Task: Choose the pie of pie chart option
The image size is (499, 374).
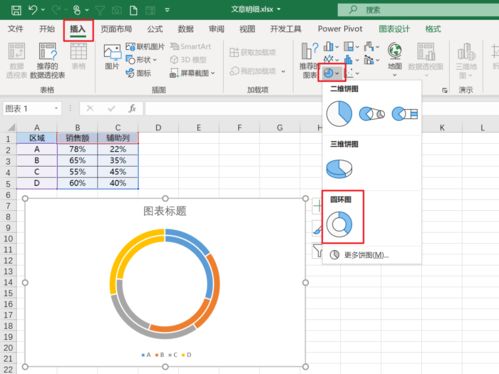Action: tap(372, 114)
